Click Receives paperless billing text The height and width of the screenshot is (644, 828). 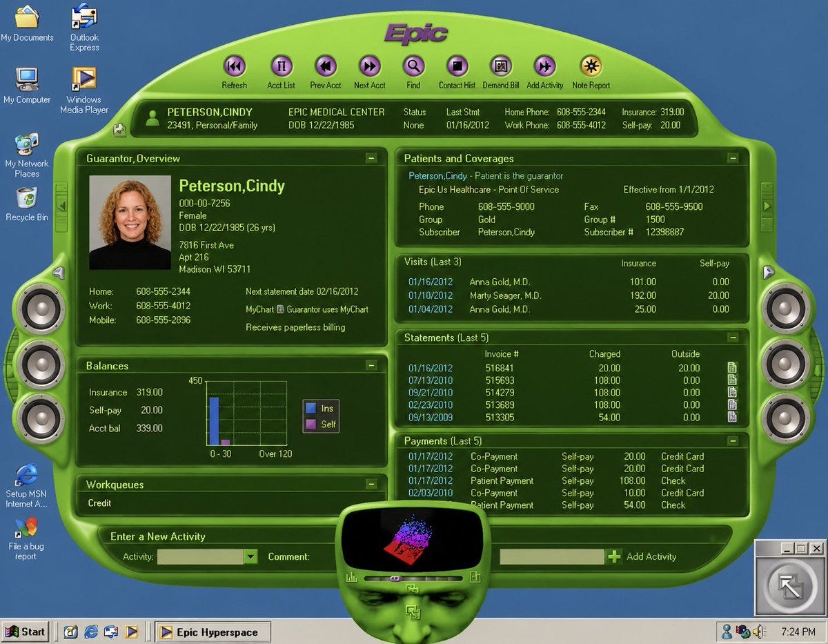(x=295, y=327)
